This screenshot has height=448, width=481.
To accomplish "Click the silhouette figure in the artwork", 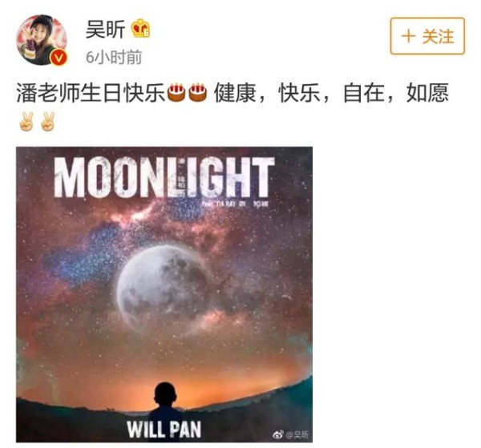I will [x=165, y=405].
